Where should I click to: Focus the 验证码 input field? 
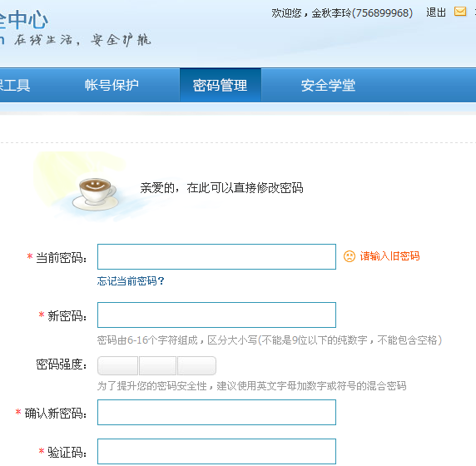(x=216, y=451)
